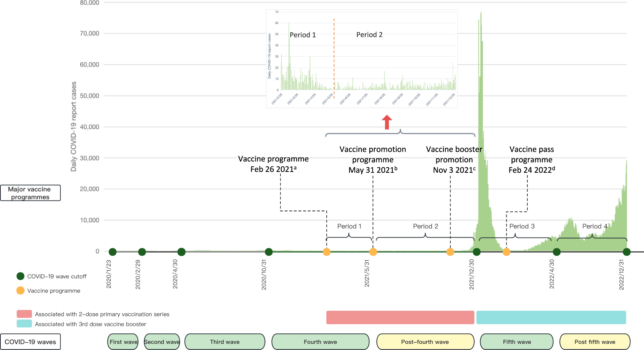Click the Period 1 bracket label on main chart
This screenshot has height=350, width=644.
click(x=349, y=226)
